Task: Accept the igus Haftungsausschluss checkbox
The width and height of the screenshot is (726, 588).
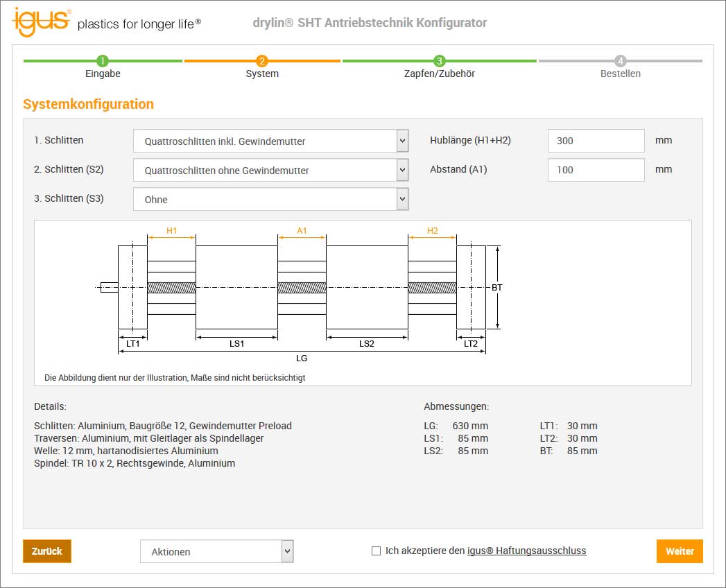Action: (376, 551)
